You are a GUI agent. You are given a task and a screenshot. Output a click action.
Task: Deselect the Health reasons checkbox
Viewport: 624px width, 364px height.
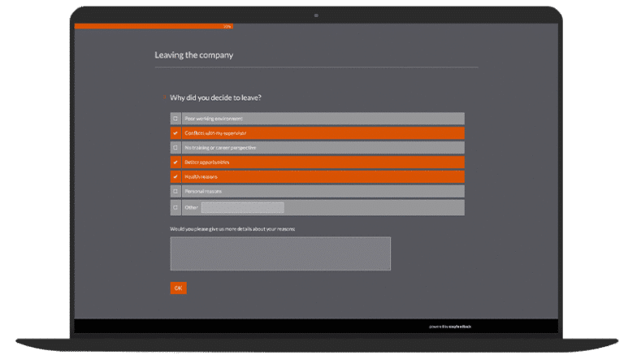coord(175,176)
